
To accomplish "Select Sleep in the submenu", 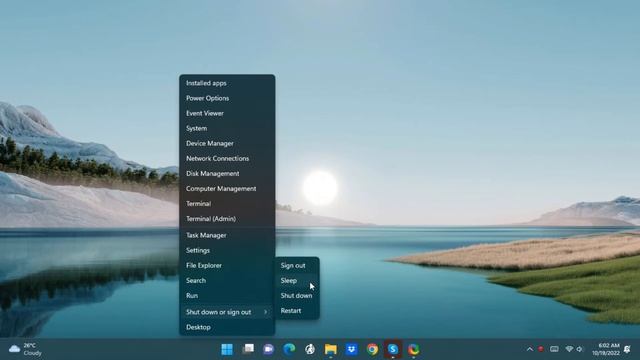I will [x=297, y=281].
